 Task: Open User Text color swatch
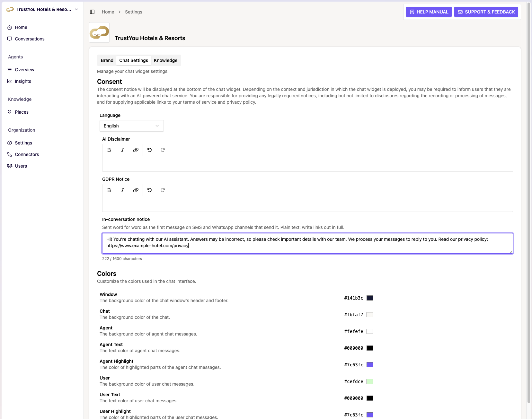pyautogui.click(x=370, y=398)
